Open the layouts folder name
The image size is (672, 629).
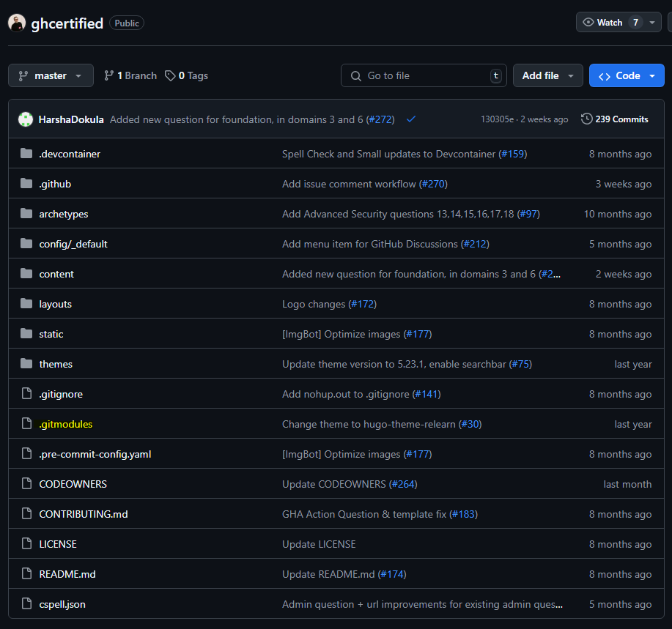[x=55, y=304]
